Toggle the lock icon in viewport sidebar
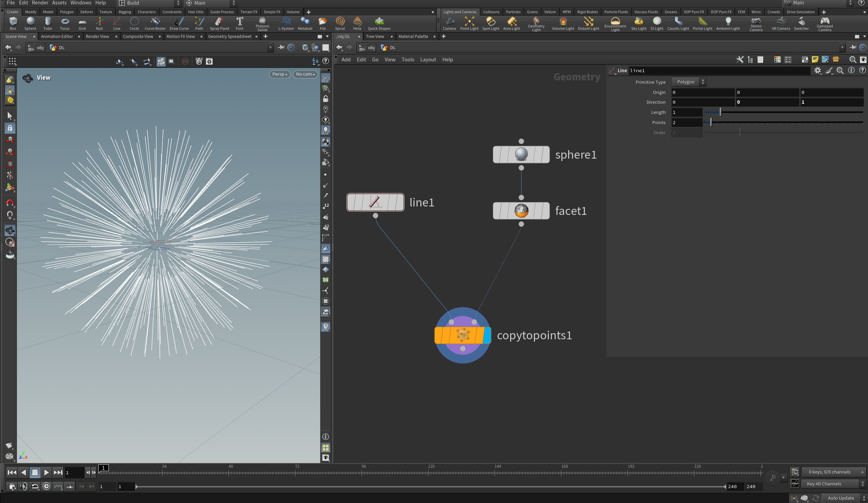This screenshot has width=868, height=503. (325, 99)
